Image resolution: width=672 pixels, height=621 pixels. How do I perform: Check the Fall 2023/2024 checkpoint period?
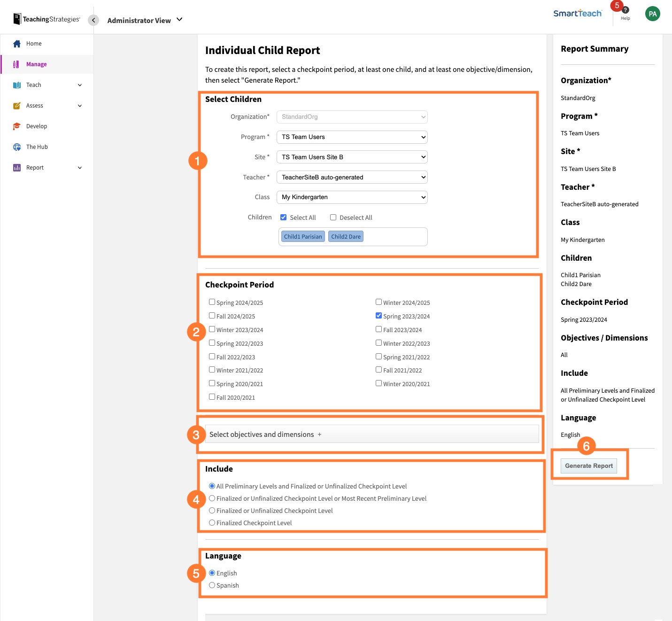pyautogui.click(x=378, y=329)
